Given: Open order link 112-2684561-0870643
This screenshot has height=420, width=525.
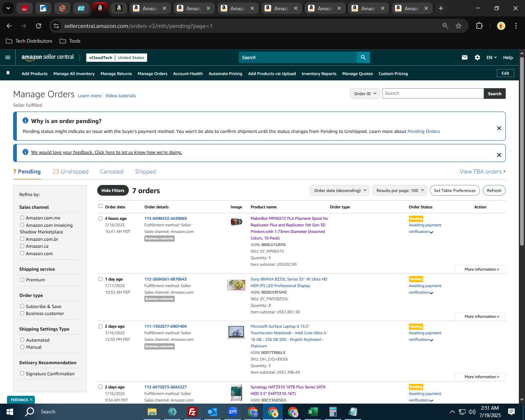Looking at the screenshot, I should [x=165, y=279].
